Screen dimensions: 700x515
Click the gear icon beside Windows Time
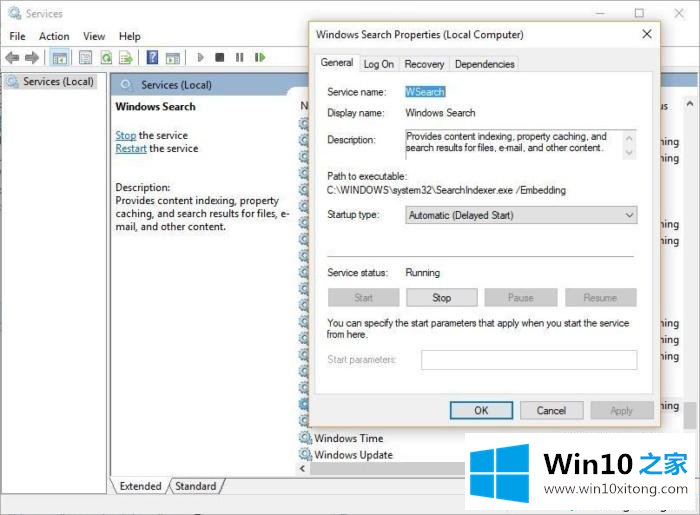pyautogui.click(x=305, y=438)
